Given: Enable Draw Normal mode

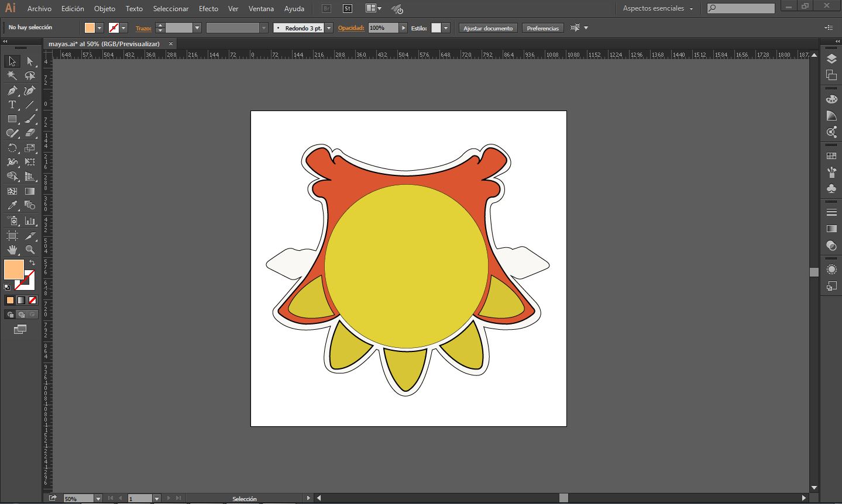Looking at the screenshot, I should click(10, 315).
